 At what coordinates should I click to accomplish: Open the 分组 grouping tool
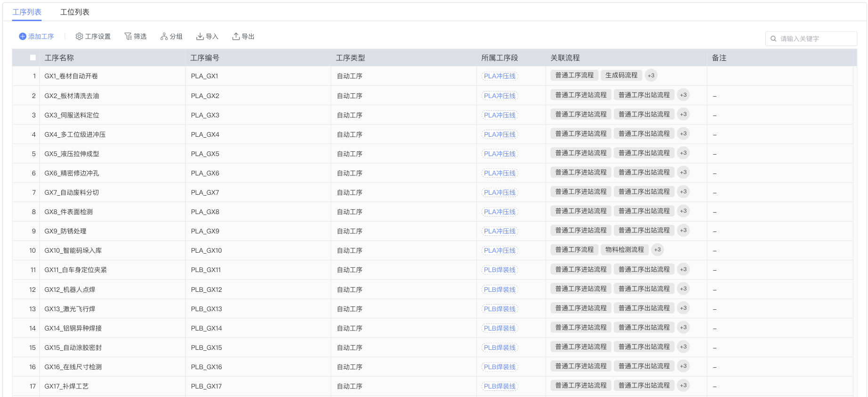tap(164, 36)
